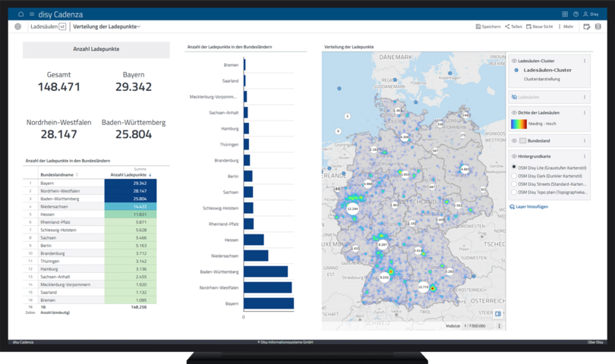Open the Disy user account menu
This screenshot has width=615, height=364.
pos(591,14)
